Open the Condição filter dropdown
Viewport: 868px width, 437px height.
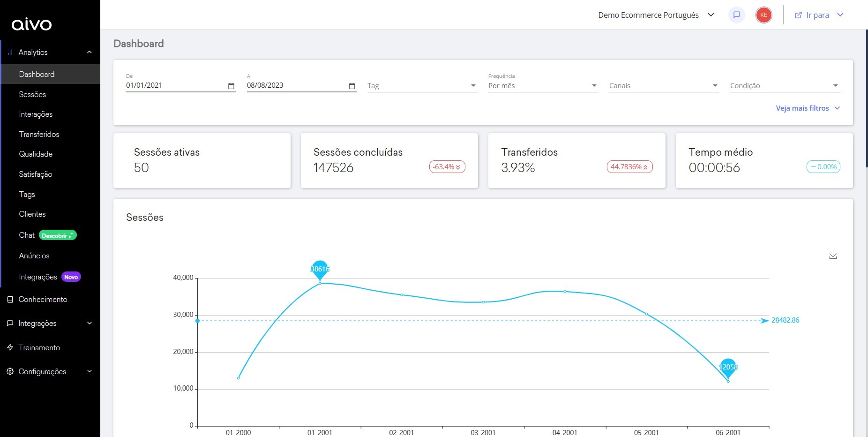(x=785, y=86)
